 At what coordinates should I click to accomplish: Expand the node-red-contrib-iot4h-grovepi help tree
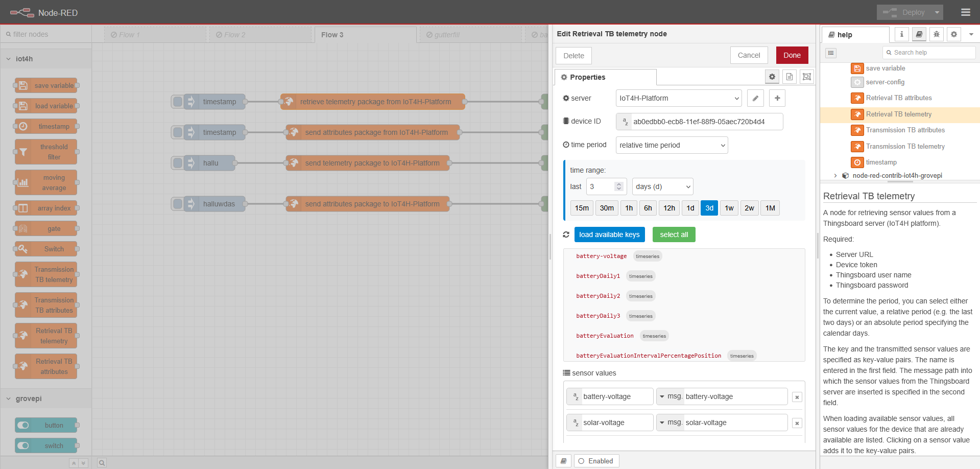(x=835, y=176)
